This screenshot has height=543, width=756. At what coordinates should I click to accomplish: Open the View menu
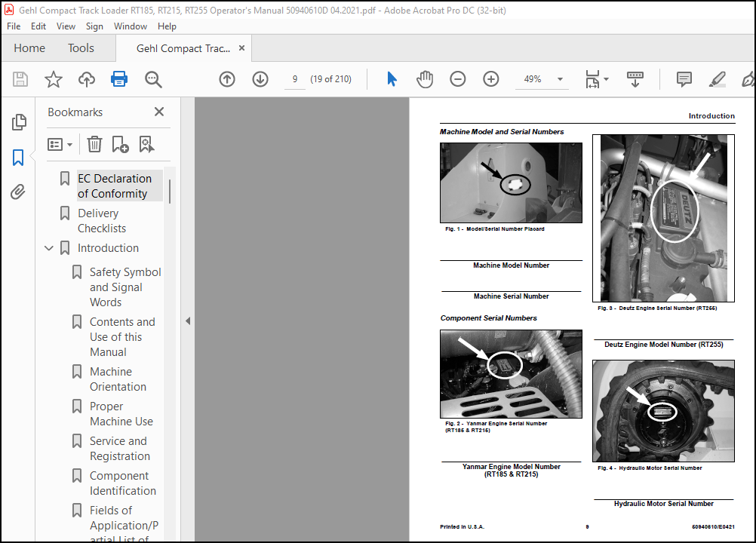pos(66,26)
